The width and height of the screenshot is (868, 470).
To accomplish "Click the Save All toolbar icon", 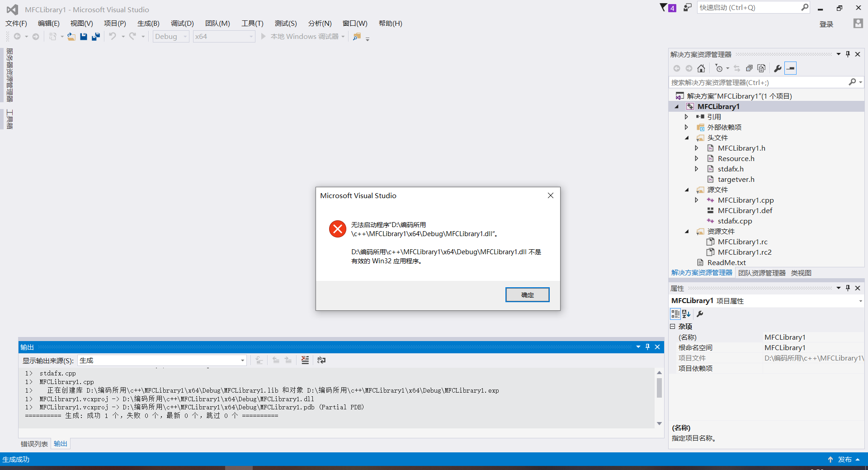I will [x=95, y=37].
